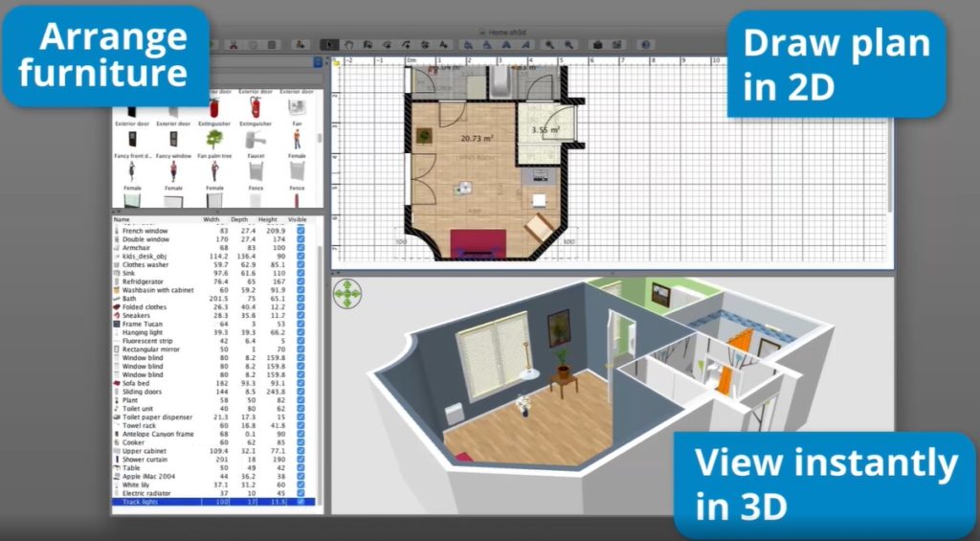Select the White lily row
Screen dimensions: 980x541
pos(213,485)
